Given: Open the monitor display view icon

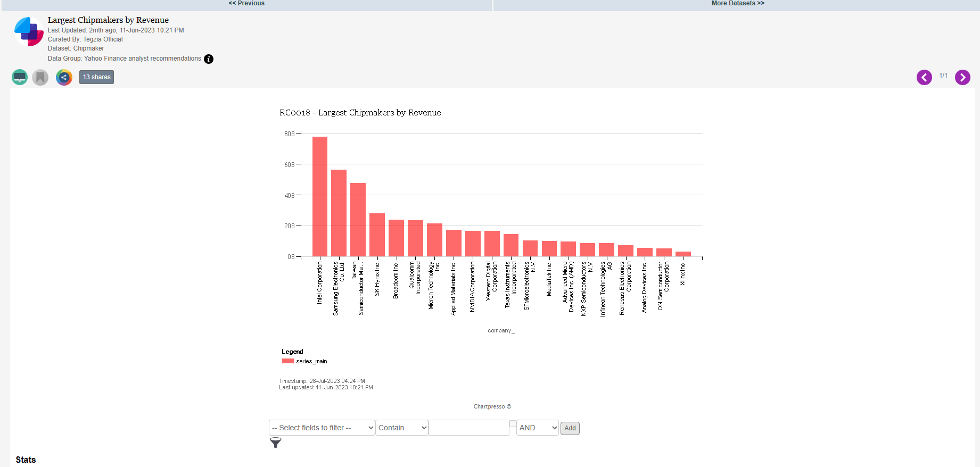Looking at the screenshot, I should point(20,77).
